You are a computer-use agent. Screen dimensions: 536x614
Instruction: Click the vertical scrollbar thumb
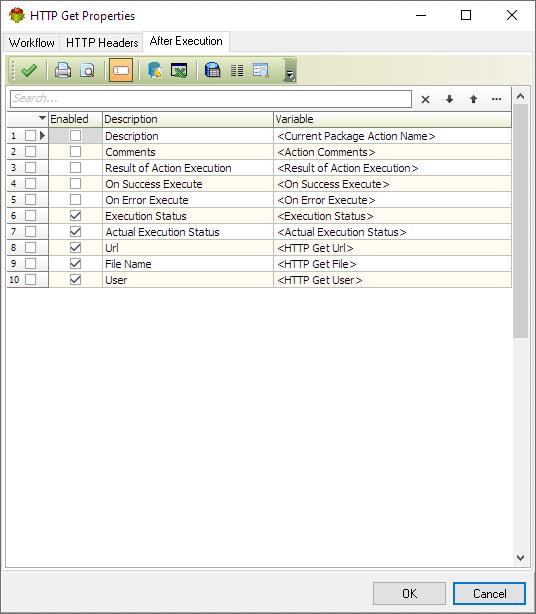520,220
